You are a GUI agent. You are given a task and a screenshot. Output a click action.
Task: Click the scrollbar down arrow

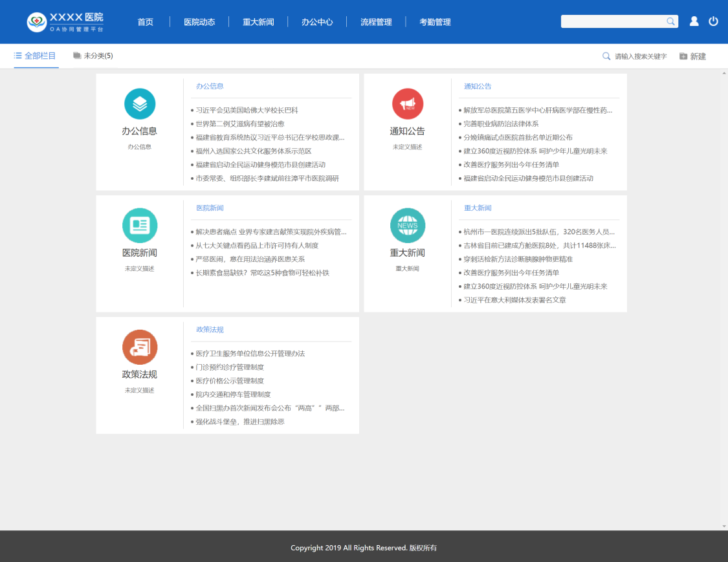(723, 526)
